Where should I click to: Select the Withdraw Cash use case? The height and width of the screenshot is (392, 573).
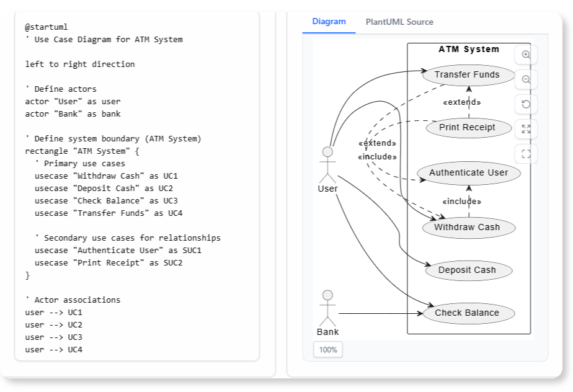point(468,227)
